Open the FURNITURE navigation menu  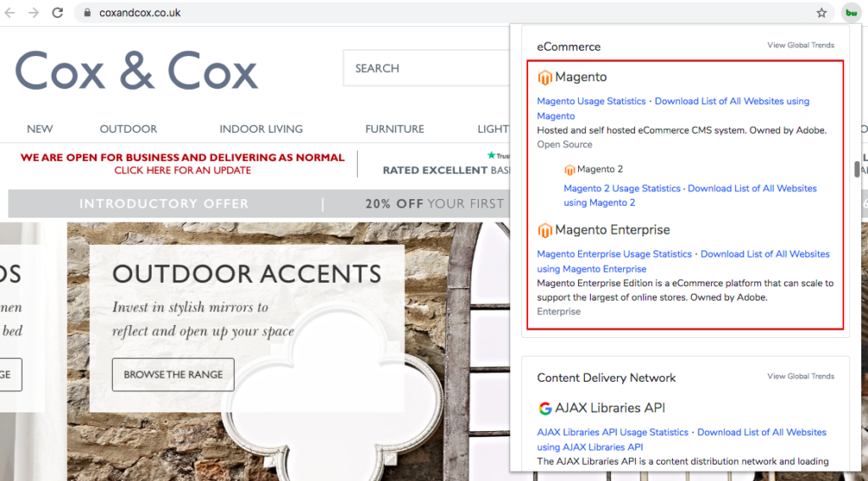394,129
